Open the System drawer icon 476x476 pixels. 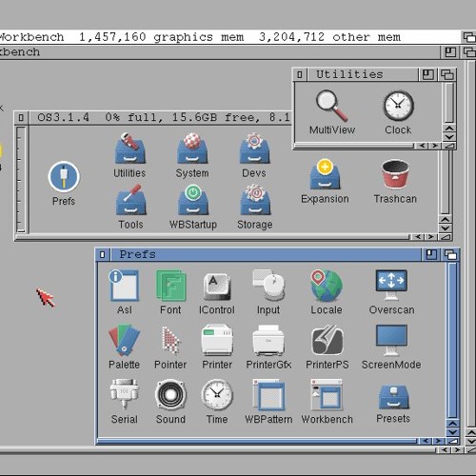pyautogui.click(x=192, y=148)
